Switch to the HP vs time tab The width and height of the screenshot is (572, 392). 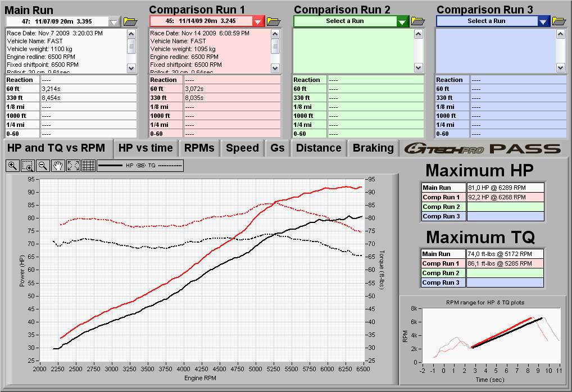(x=146, y=148)
